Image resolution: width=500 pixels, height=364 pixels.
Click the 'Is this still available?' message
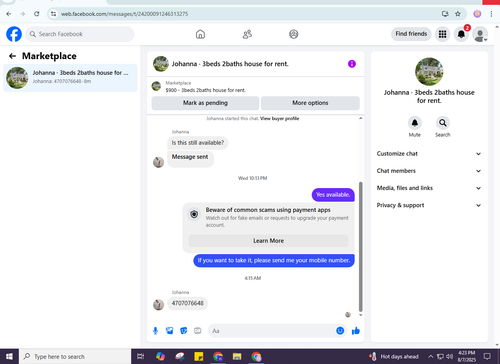point(198,143)
